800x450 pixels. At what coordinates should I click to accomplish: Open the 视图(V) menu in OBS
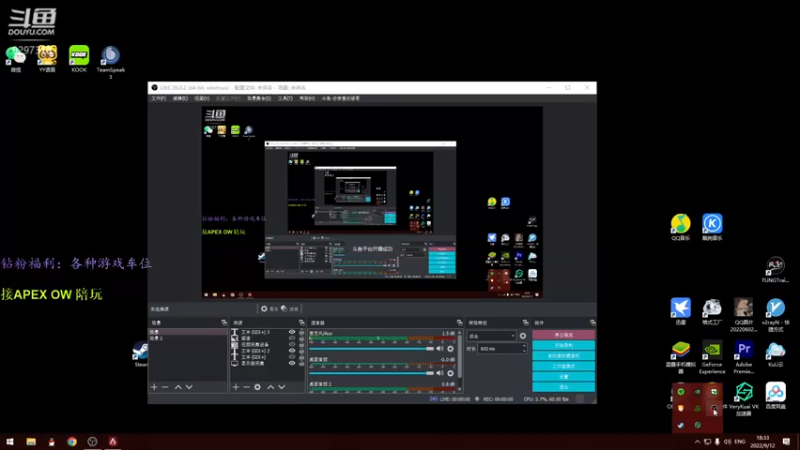click(x=202, y=98)
